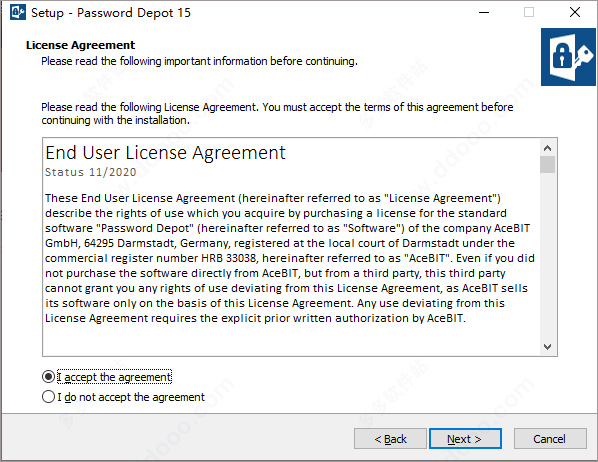The image size is (598, 462).
Task: Click the disabled maximize button
Action: (529, 13)
